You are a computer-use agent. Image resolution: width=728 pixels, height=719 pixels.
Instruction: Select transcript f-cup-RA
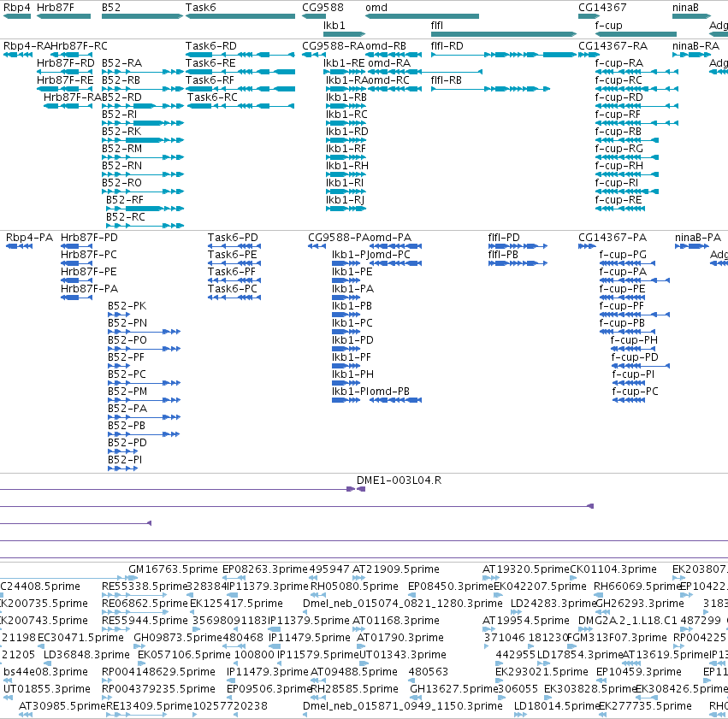[x=636, y=72]
